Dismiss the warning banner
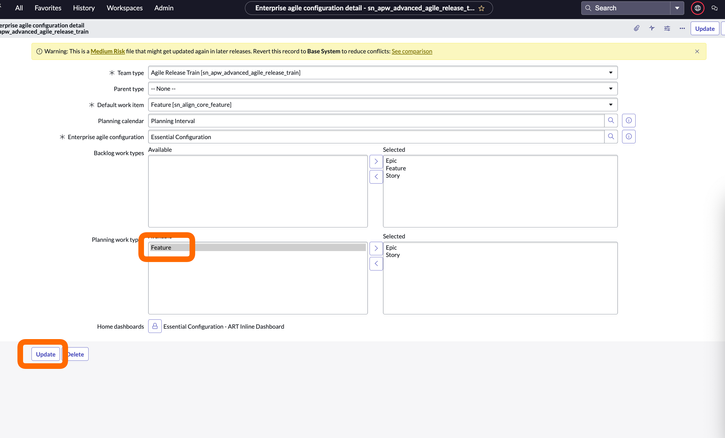725x438 pixels. 697,51
